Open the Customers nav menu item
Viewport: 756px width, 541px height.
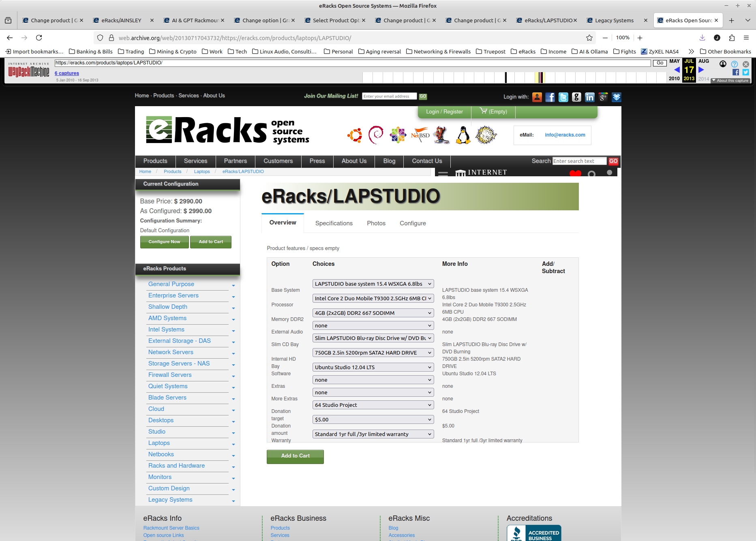click(278, 161)
